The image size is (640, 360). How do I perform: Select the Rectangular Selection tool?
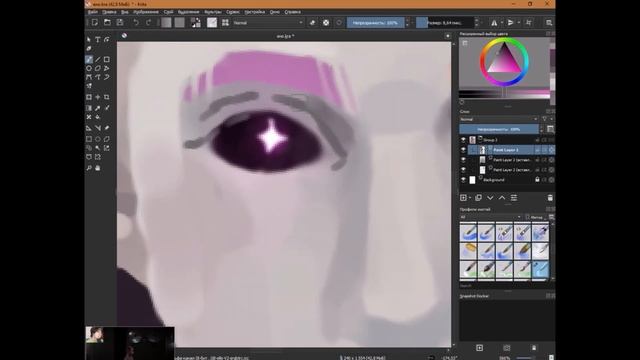(89, 139)
